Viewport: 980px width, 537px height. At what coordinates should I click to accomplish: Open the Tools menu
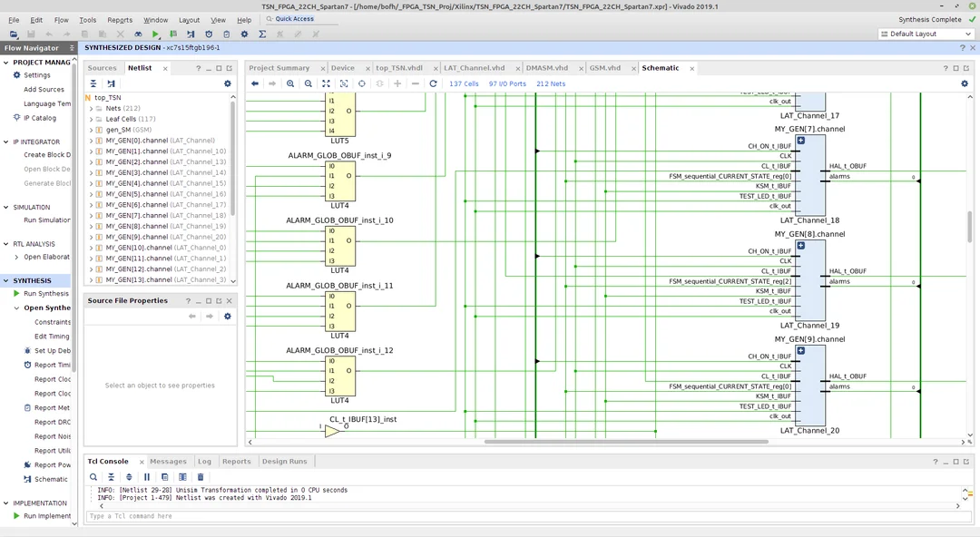(x=87, y=20)
